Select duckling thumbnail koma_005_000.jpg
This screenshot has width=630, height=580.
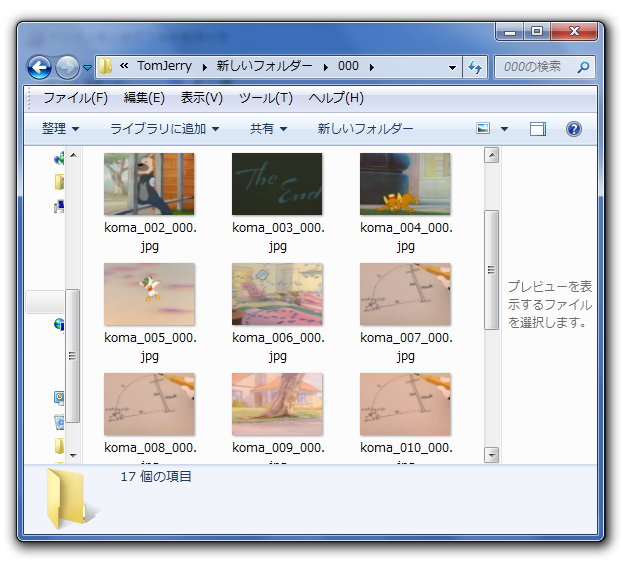click(x=149, y=294)
